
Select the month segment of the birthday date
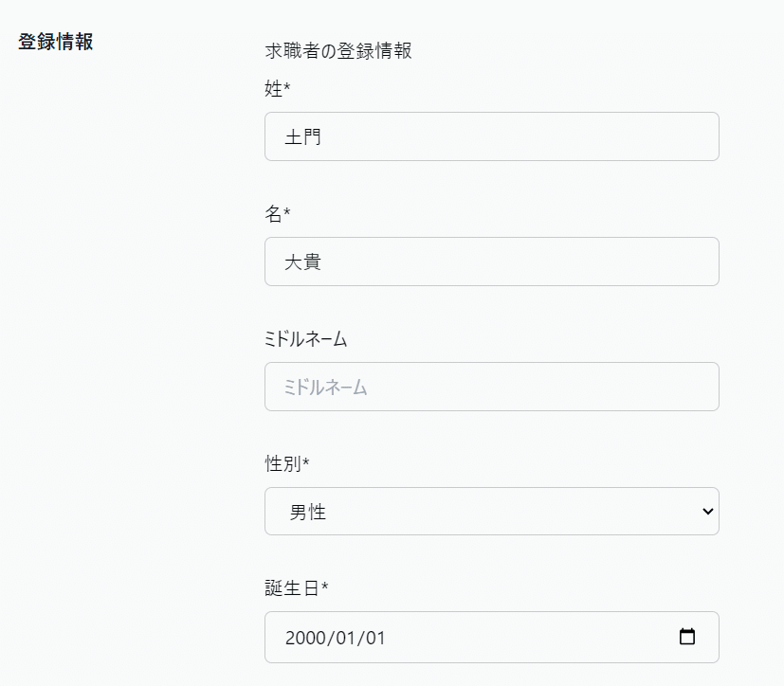[346, 638]
